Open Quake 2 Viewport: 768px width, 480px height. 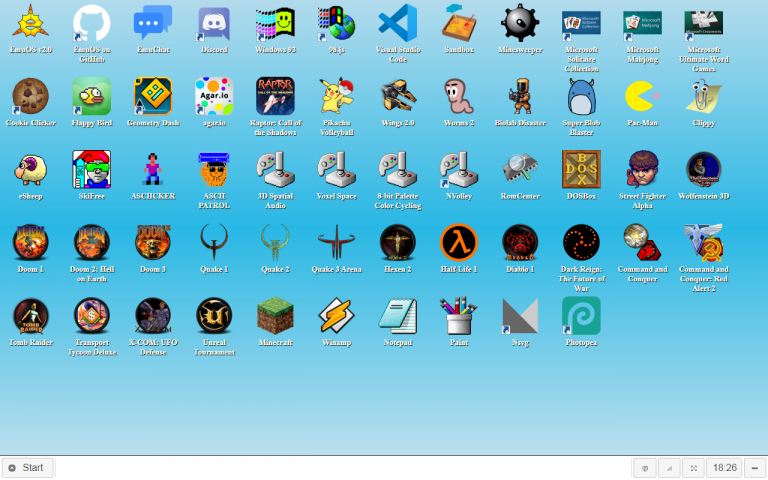click(275, 242)
